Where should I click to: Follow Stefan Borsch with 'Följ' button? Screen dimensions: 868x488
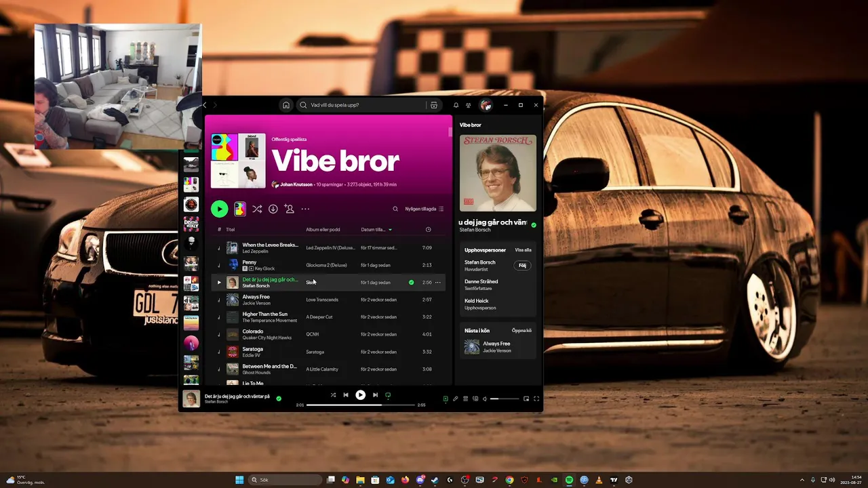point(522,266)
